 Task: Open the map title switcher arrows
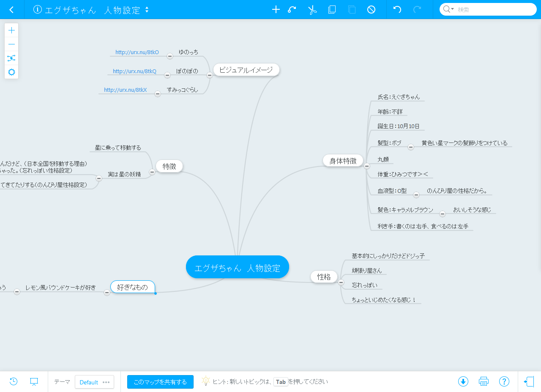tap(147, 9)
